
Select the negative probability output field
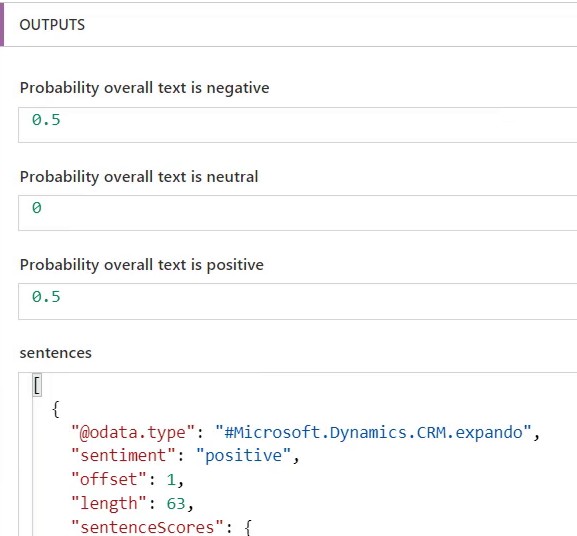coord(297,125)
